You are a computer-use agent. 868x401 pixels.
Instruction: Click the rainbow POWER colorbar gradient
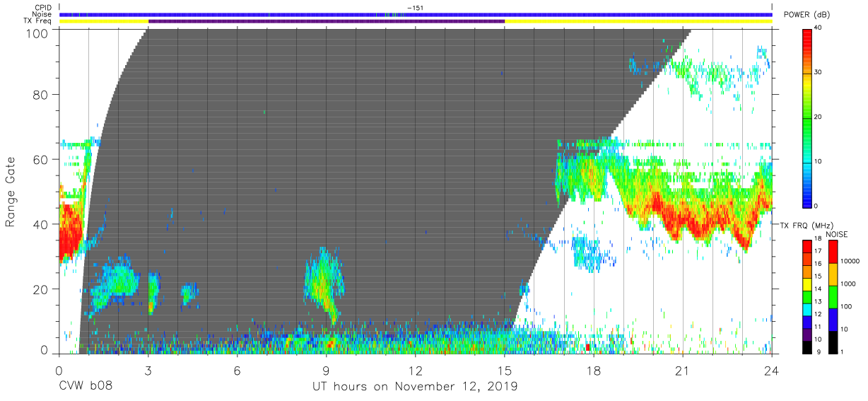[x=808, y=117]
